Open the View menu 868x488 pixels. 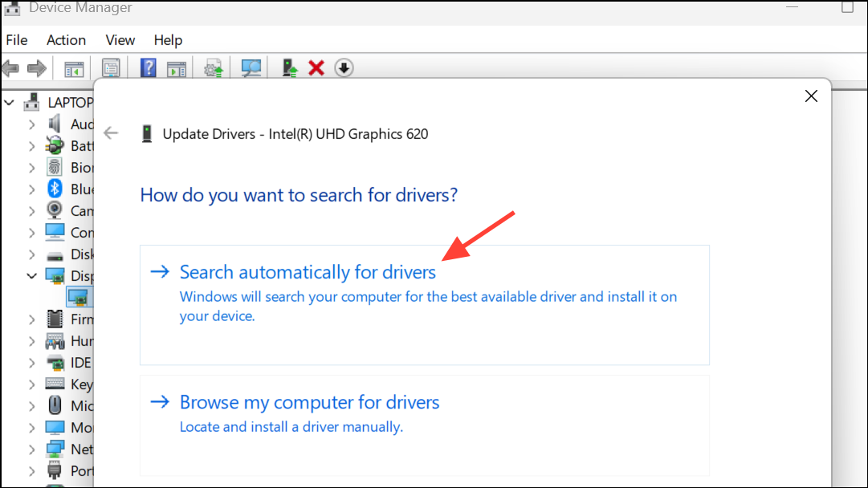click(x=120, y=40)
